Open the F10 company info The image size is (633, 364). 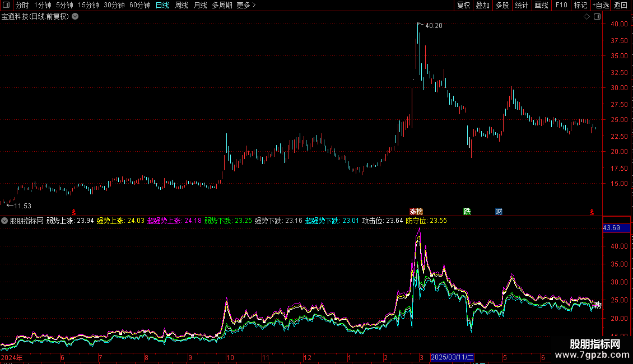(561, 5)
